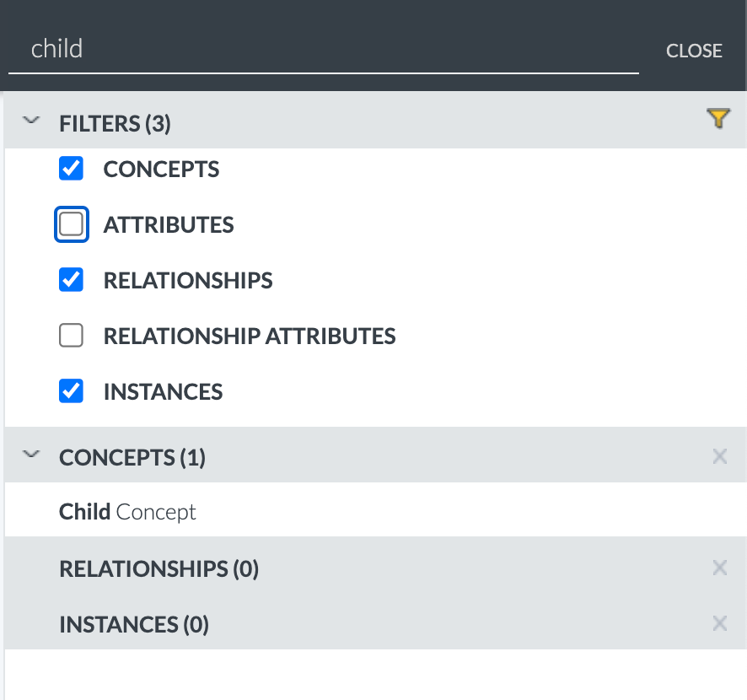The width and height of the screenshot is (747, 700).
Task: Select the Relationships (0) results header
Action: 375,568
